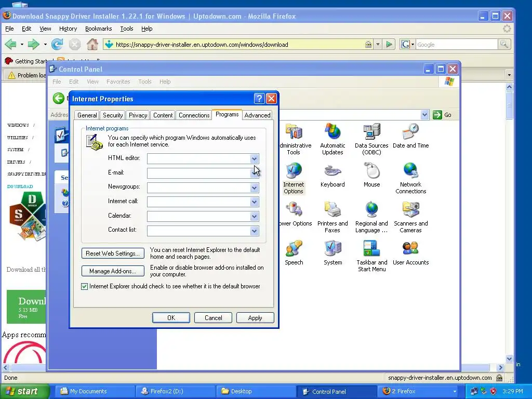The height and width of the screenshot is (399, 532).
Task: Click Manage Add-ons button
Action: (x=113, y=271)
